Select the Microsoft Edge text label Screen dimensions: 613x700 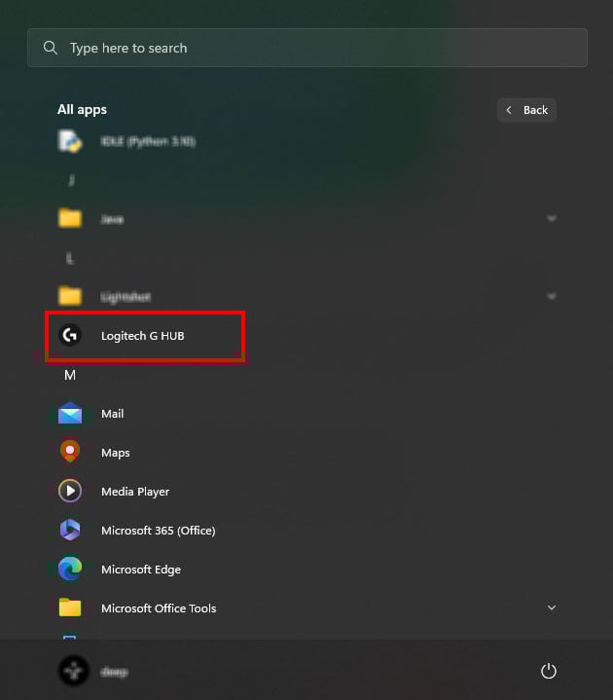141,570
